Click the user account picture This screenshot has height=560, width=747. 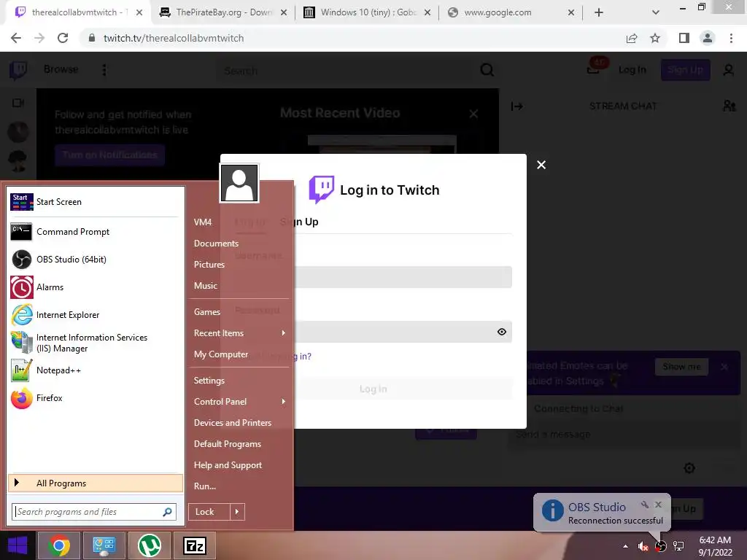pos(239,183)
